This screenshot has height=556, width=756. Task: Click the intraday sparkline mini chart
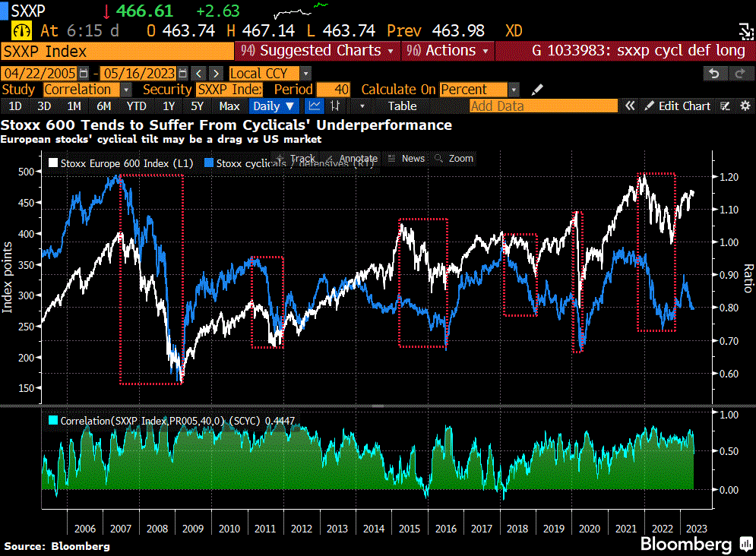[x=301, y=11]
